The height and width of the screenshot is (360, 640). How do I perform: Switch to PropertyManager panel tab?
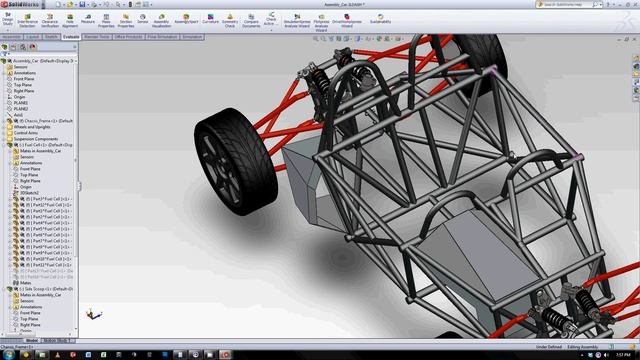tap(14, 47)
